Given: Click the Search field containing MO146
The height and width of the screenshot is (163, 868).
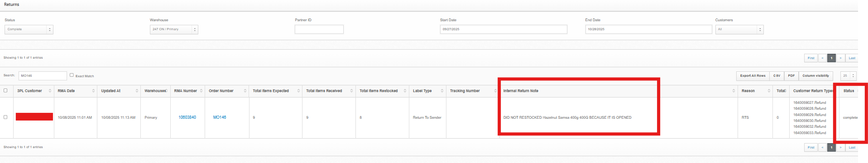Looking at the screenshot, I should point(43,75).
